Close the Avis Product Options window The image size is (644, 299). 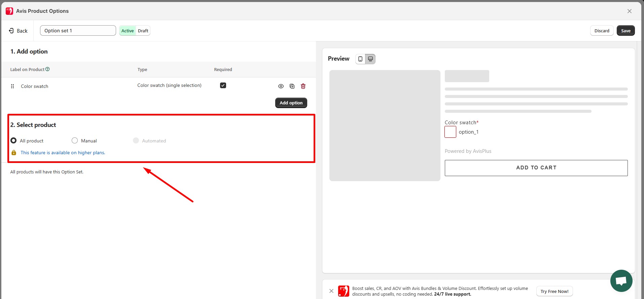click(x=630, y=11)
